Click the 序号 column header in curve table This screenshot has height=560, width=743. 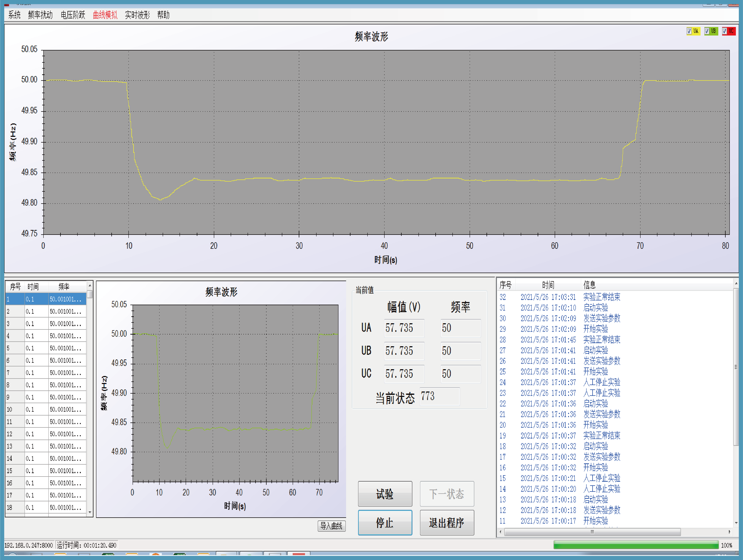click(x=15, y=287)
